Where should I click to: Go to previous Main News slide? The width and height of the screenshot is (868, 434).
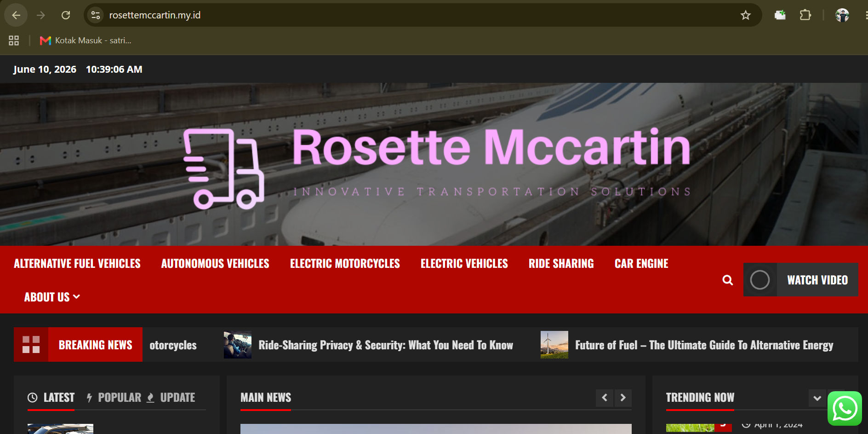tap(604, 398)
